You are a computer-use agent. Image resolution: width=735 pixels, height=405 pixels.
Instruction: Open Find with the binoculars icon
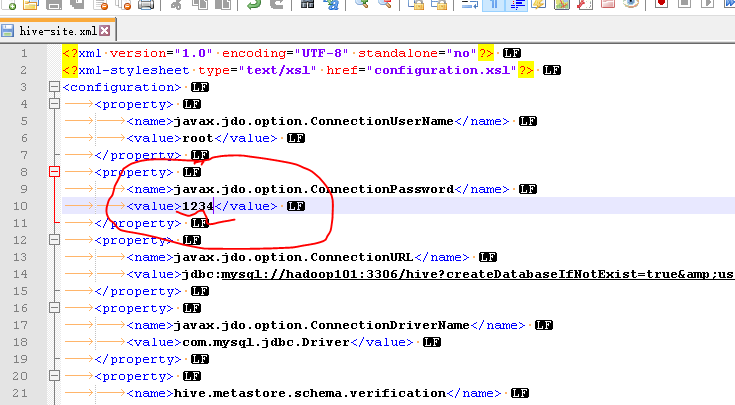pyautogui.click(x=308, y=4)
